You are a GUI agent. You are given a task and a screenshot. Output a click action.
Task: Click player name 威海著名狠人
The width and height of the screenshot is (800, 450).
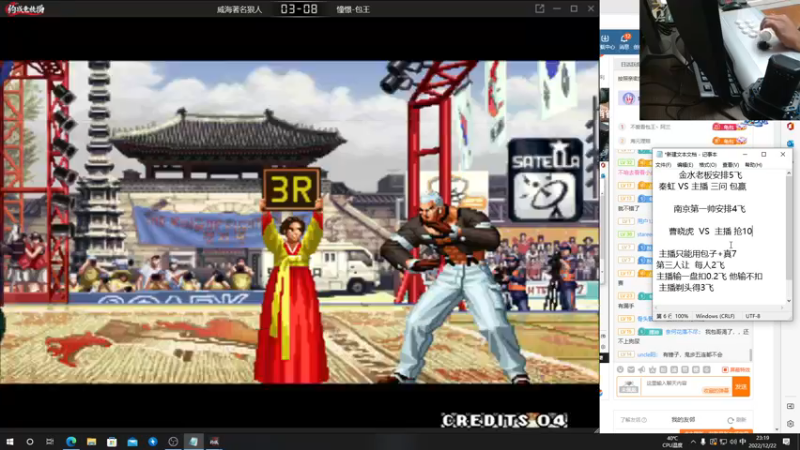click(239, 10)
